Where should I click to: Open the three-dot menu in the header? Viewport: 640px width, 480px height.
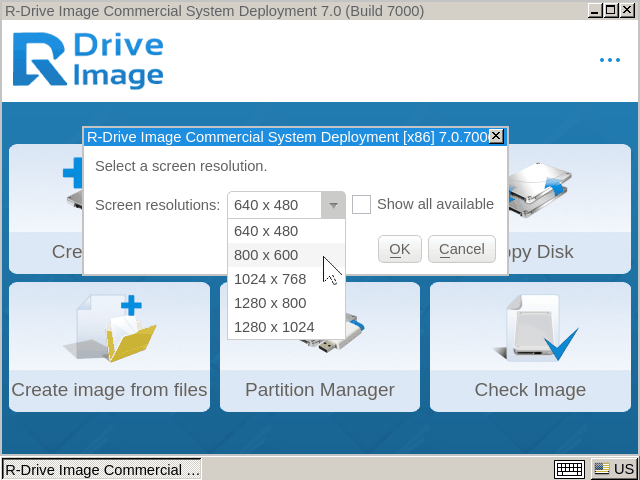coord(610,60)
